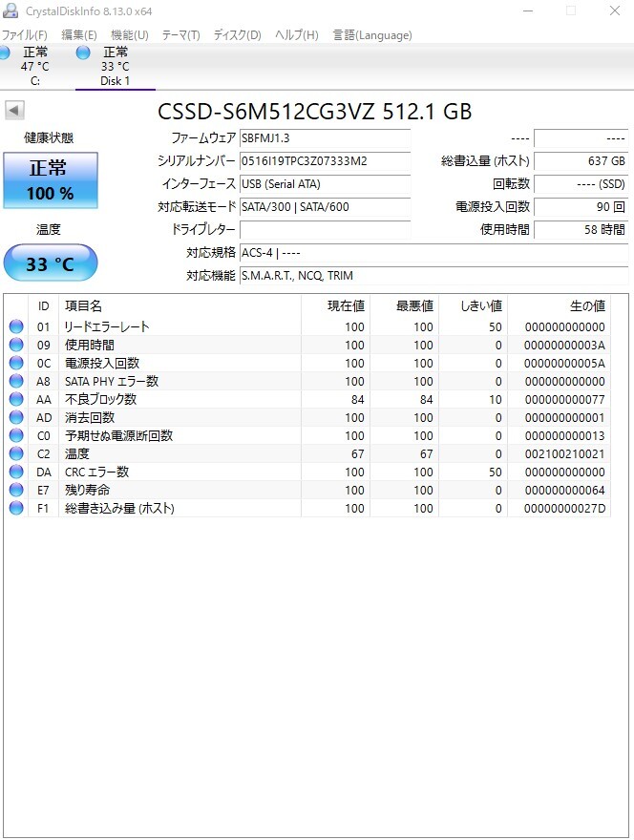The image size is (634, 840).
Task: Select the 総書き込み量 (ホスト) attribute name
Action: 119,508
